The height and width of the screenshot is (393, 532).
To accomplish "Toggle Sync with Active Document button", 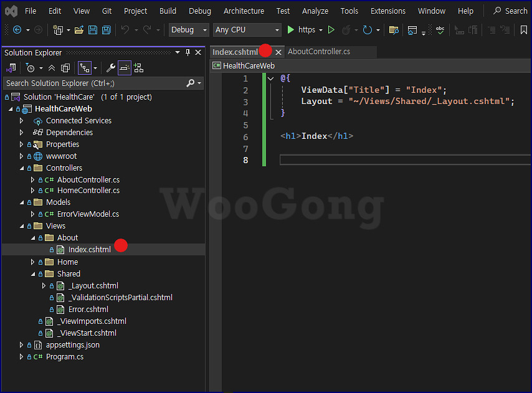I will [x=84, y=68].
